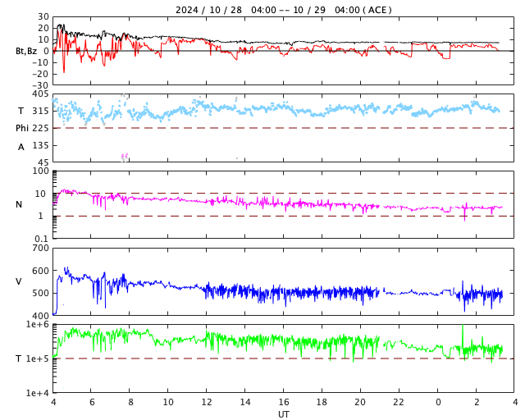Click the '1e+6' tick on the temperature axis
525x420 pixels.
[x=38, y=325]
